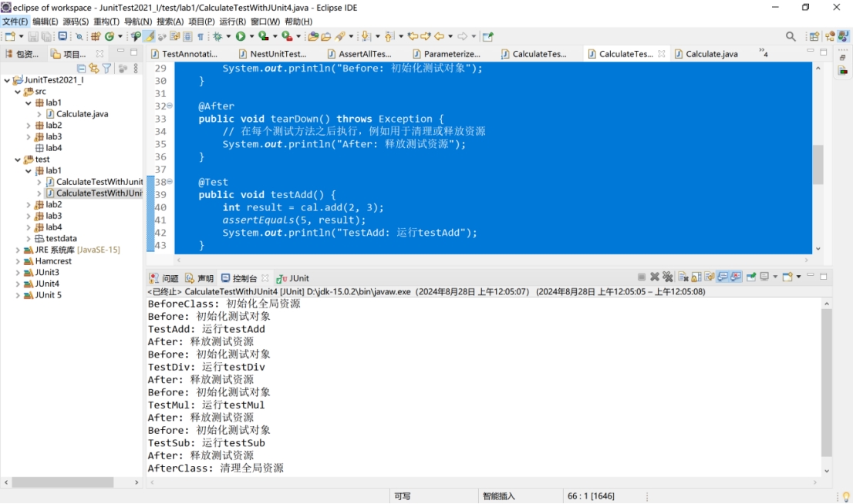Viewport: 853px width, 504px height.
Task: Toggle Link with Editor in explorer
Action: coord(94,69)
